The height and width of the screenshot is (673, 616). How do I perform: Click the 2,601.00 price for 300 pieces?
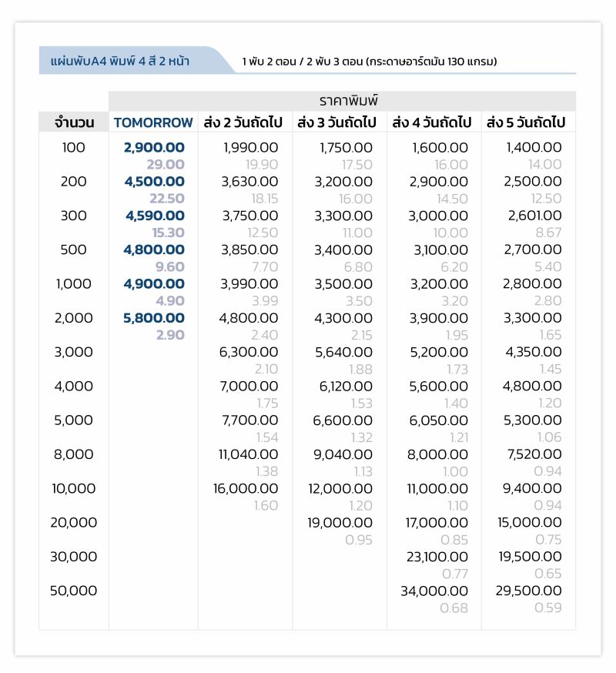(535, 216)
